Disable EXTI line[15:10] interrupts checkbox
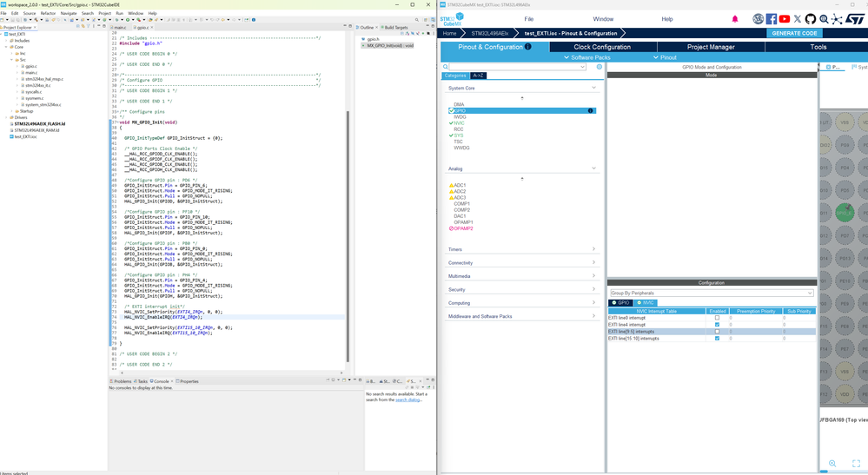Viewport: 868px width, 475px height. coord(717,338)
